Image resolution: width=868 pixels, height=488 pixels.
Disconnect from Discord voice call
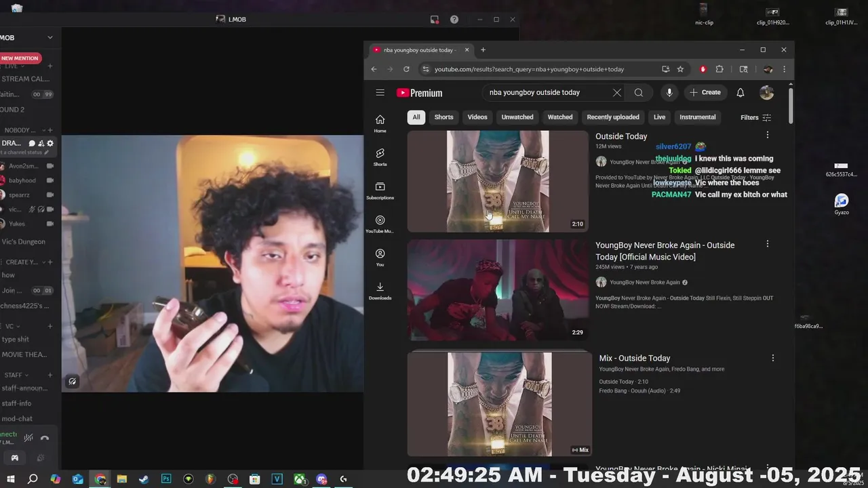pos(45,438)
